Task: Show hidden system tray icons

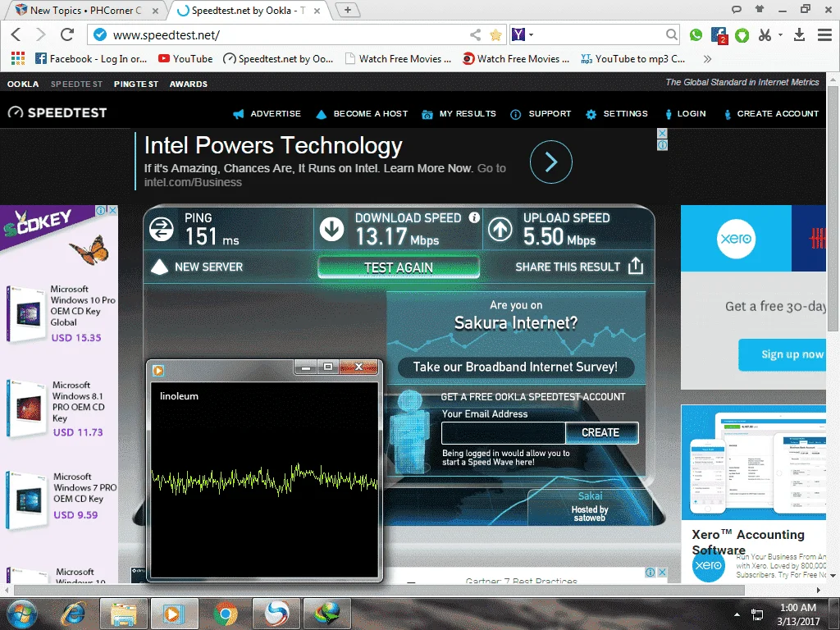Action: tap(737, 614)
